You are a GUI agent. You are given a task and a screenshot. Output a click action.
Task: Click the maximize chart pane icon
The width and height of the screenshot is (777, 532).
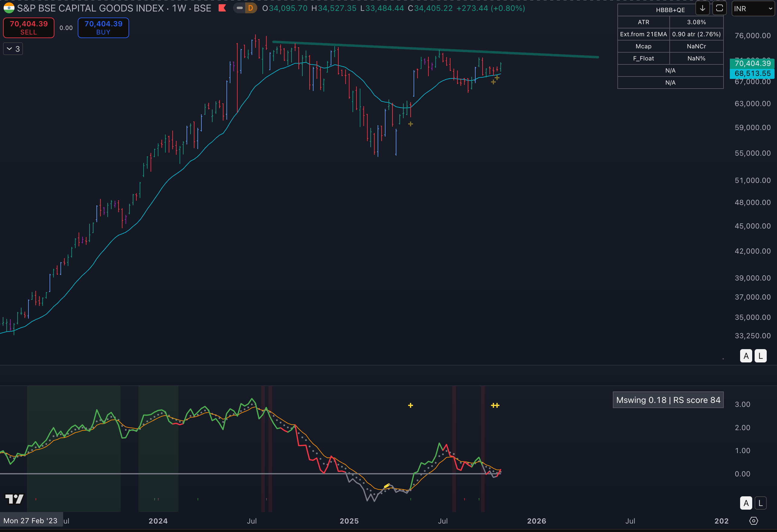click(719, 8)
